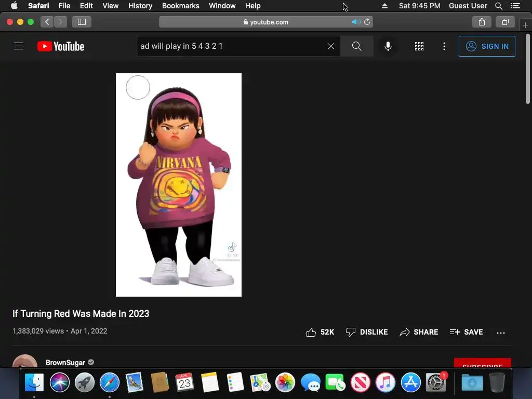
Task: Open the Downloads folder in dock
Action: click(472, 382)
